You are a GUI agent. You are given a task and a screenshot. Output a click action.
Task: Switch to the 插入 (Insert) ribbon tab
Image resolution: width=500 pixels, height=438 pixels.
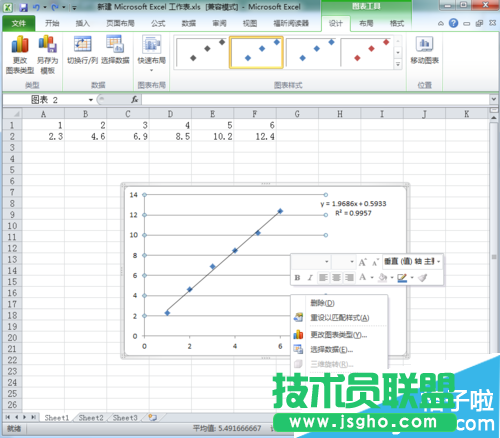83,23
